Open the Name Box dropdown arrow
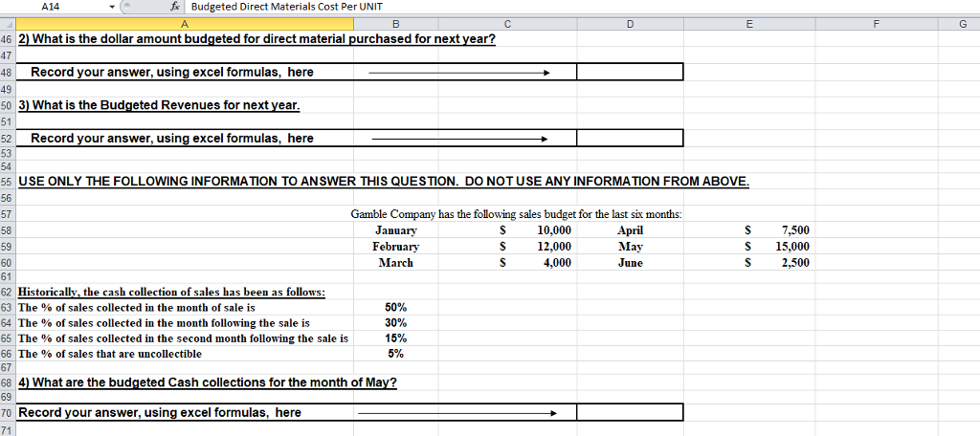 point(111,7)
